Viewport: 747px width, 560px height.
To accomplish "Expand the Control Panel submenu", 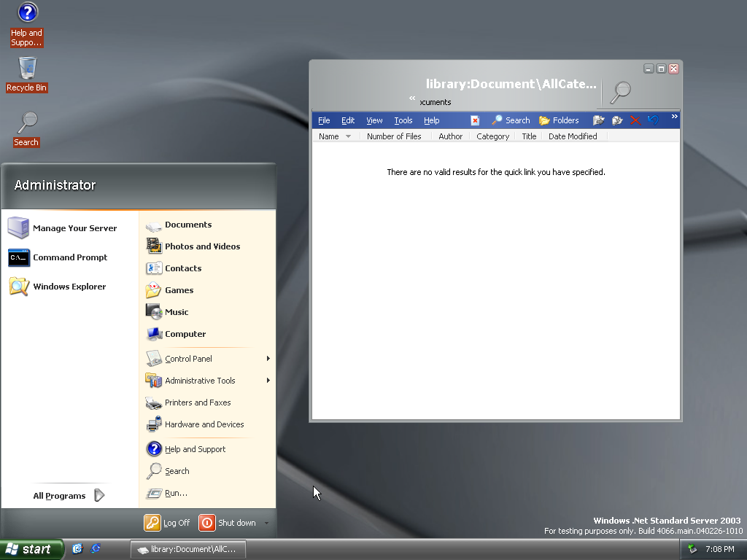I will click(268, 359).
